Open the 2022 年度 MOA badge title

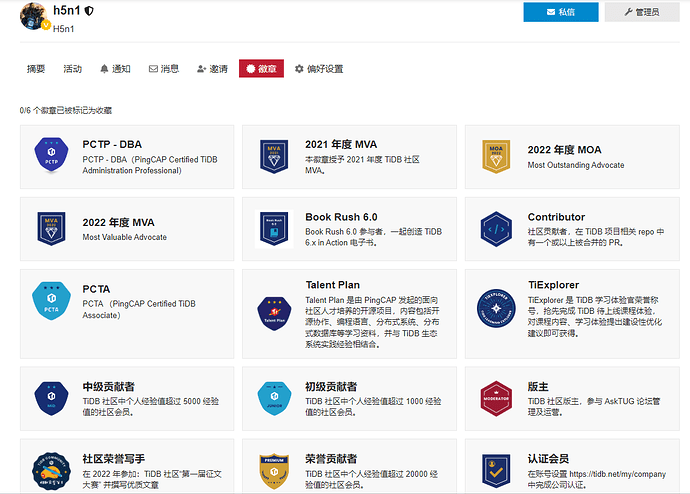(x=564, y=150)
